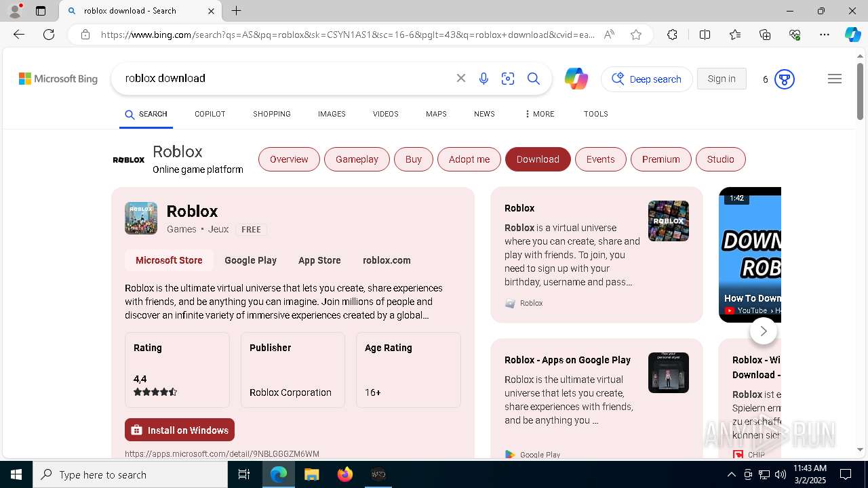Click Install on Windows button
This screenshot has width=868, height=488.
coord(180,430)
